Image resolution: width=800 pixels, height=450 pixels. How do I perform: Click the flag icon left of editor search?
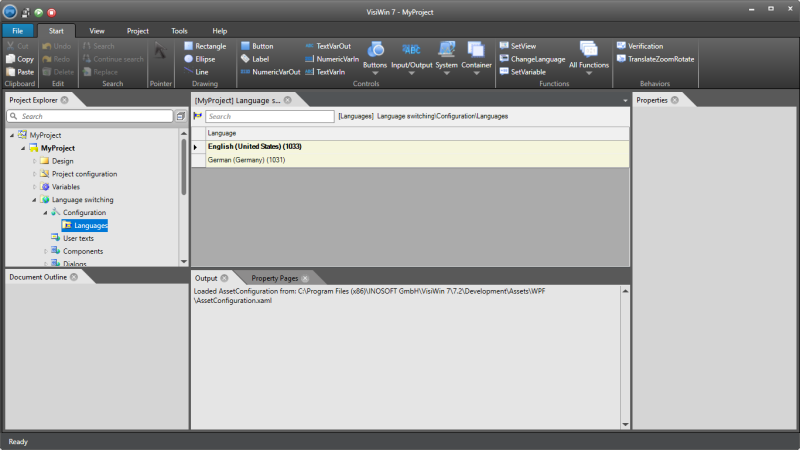click(x=197, y=116)
